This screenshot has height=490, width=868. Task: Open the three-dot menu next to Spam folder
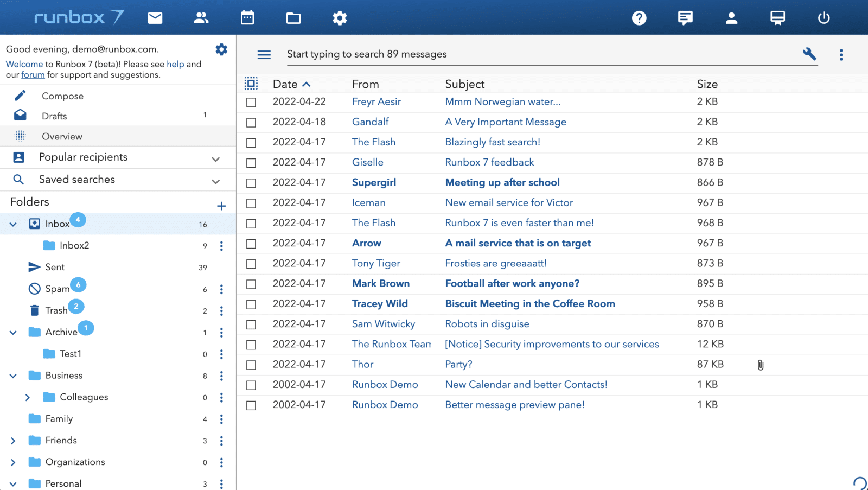coord(221,289)
